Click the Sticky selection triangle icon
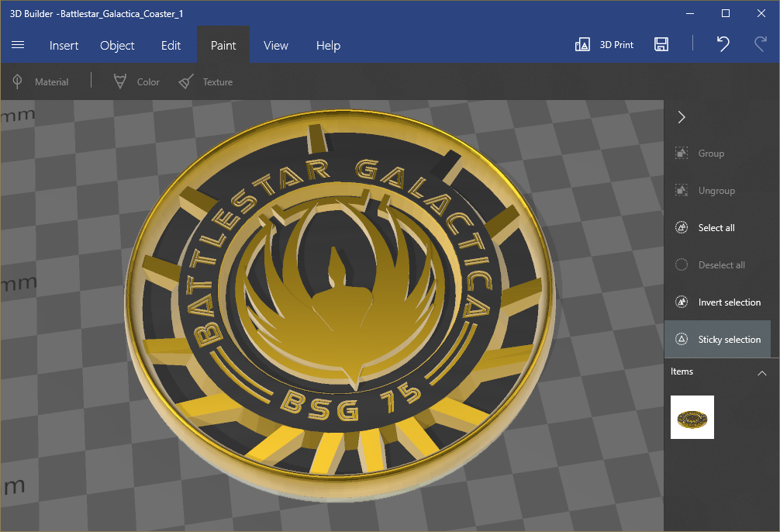 pyautogui.click(x=682, y=339)
